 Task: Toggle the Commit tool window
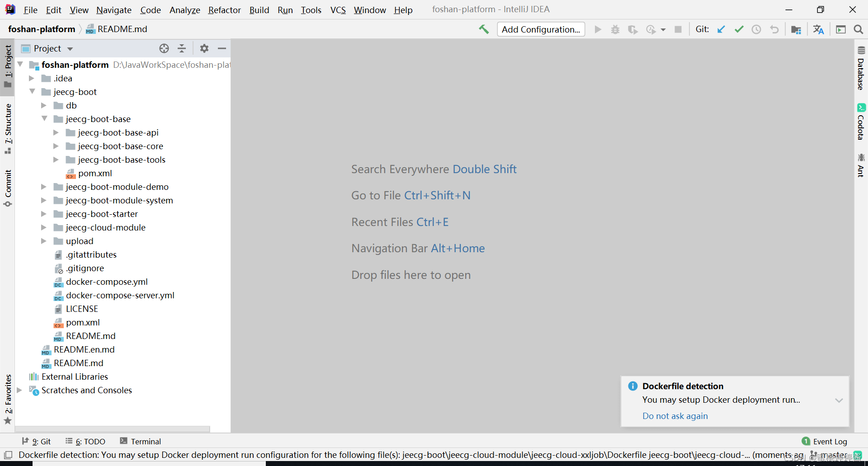(x=8, y=188)
